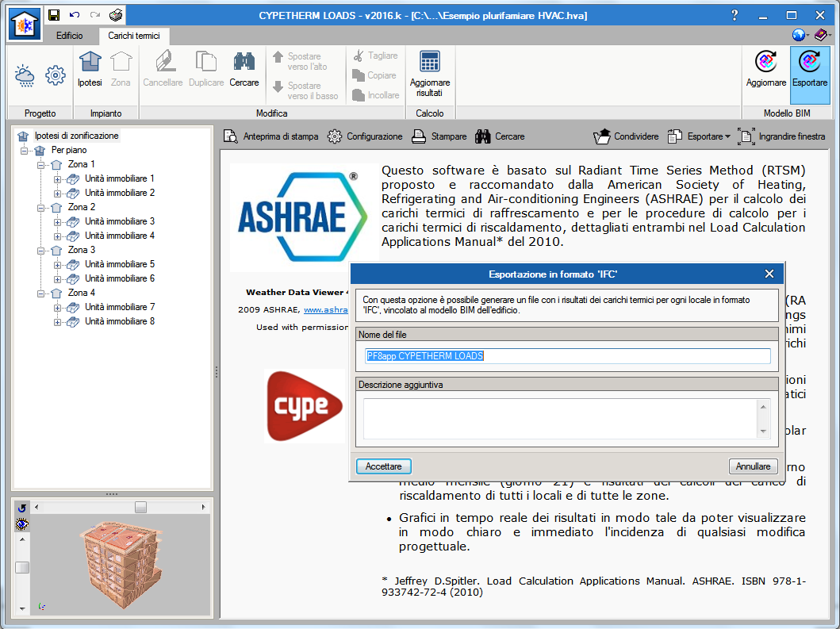
Task: Close the Esportazione in formato IFC dialog
Action: (769, 274)
